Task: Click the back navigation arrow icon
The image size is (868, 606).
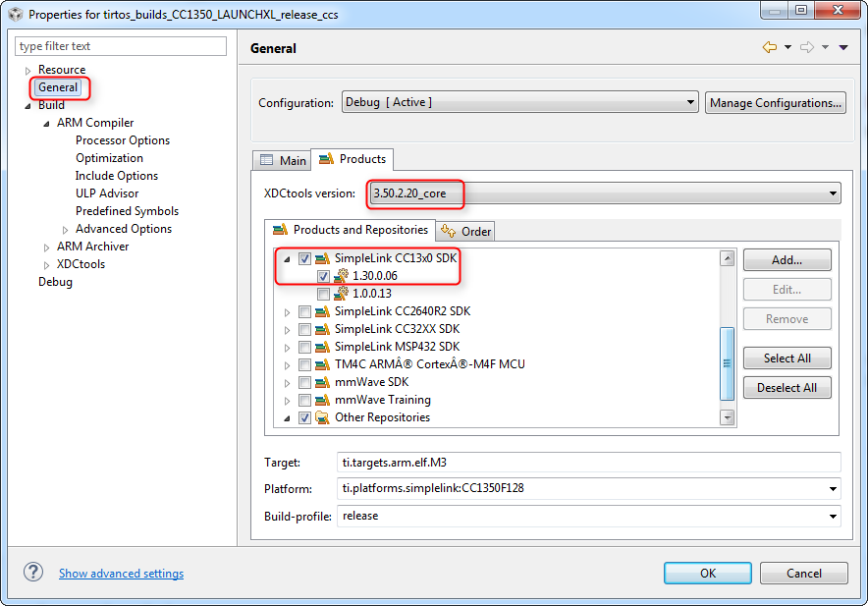Action: [770, 48]
